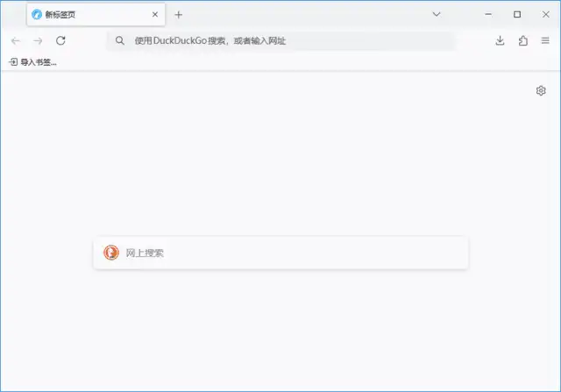
Task: Click the 网上搜索 search box
Action: [x=289, y=253]
